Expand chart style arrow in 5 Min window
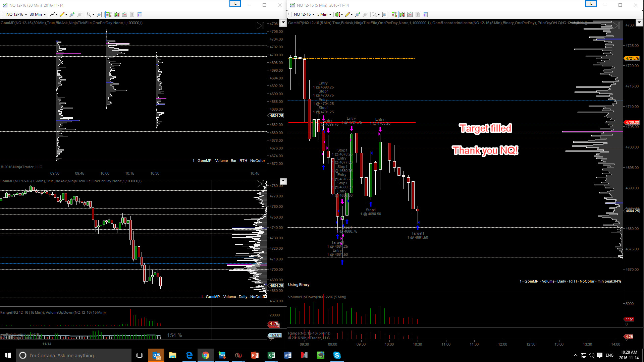This screenshot has height=362, width=644. [342, 14]
